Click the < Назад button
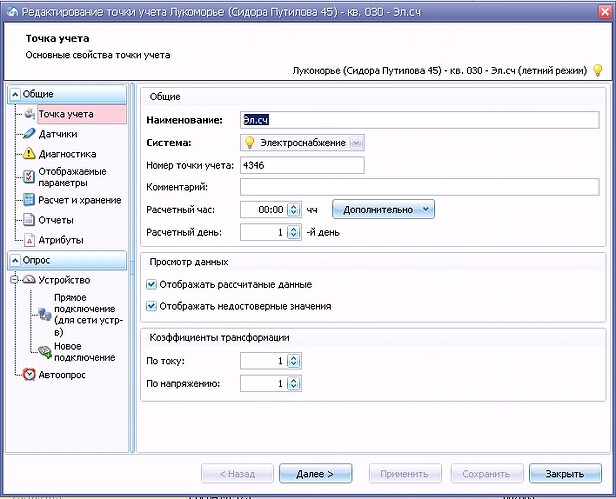Image resolution: width=616 pixels, height=499 pixels. point(237,474)
